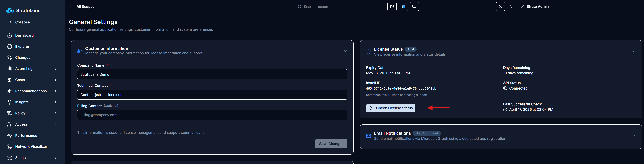Click the Performance activity pulse icon
Viewport: 644px width, 164px height.
(9, 135)
